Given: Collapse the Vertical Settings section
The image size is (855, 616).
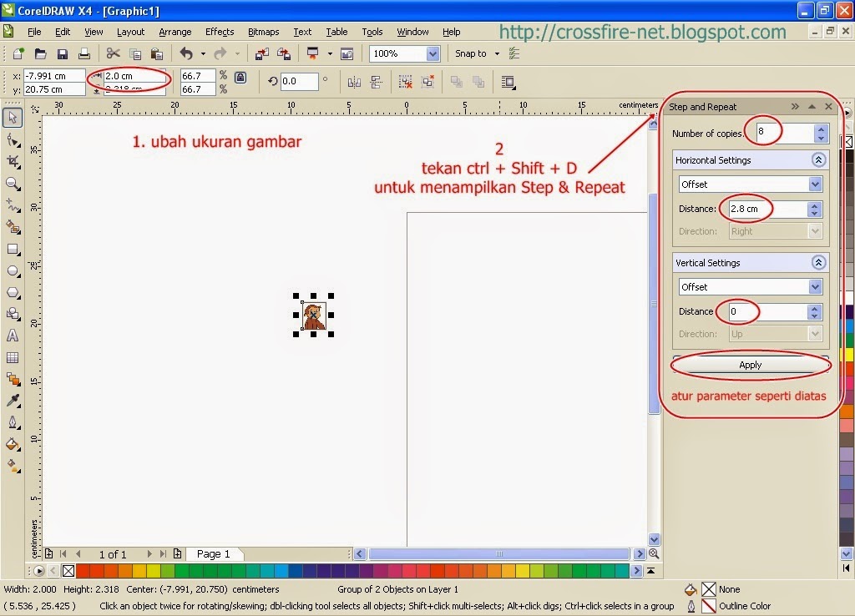Looking at the screenshot, I should [818, 263].
